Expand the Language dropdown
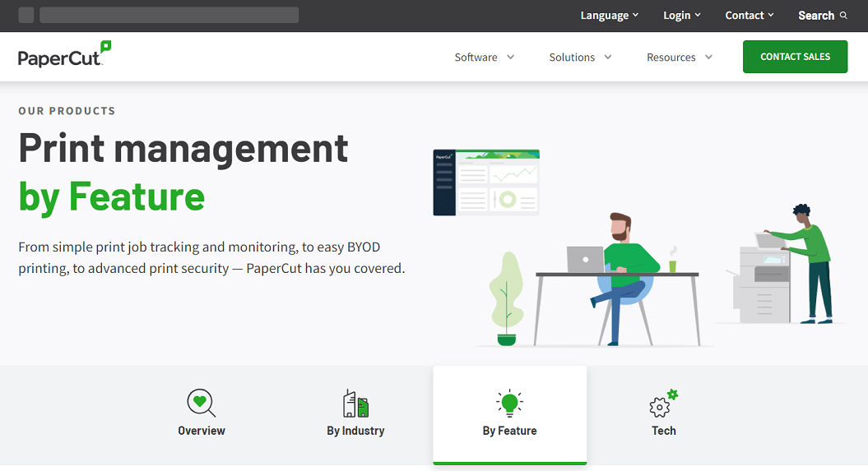Screen dimensions: 868x471 click(610, 16)
